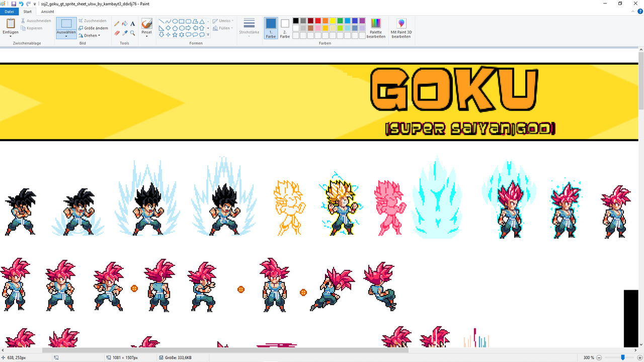
Task: Expand the shapes gallery more arrow
Action: point(208,35)
